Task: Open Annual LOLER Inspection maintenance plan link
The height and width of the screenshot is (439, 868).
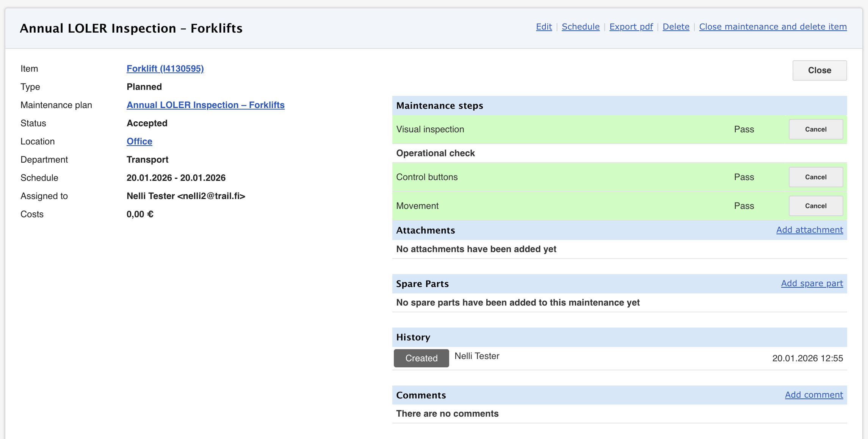Action: 205,105
